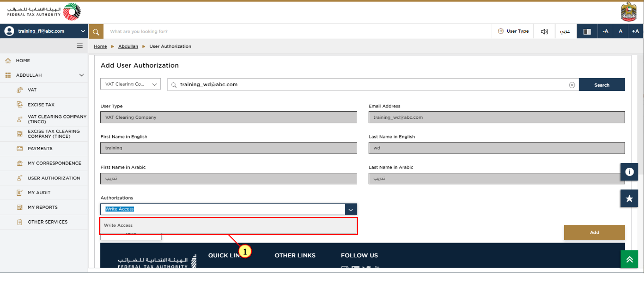The height and width of the screenshot is (307, 644).
Task: Click the home icon in sidebar
Action: (8, 61)
